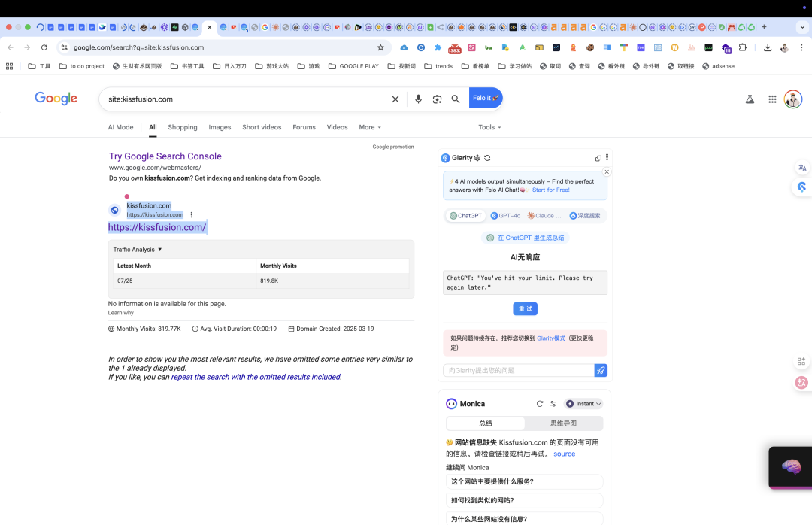Open the adsense bookmark
The image size is (812, 525).
(x=718, y=66)
